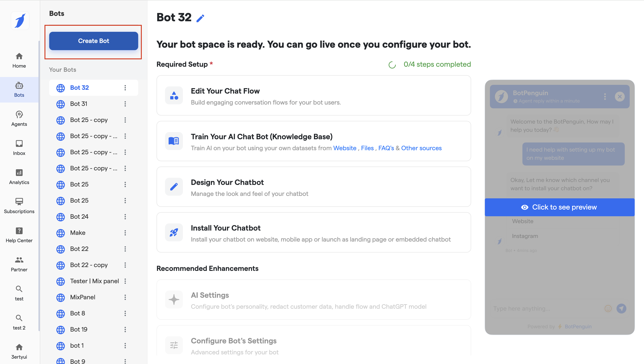Click the Create Bot button

[x=93, y=41]
